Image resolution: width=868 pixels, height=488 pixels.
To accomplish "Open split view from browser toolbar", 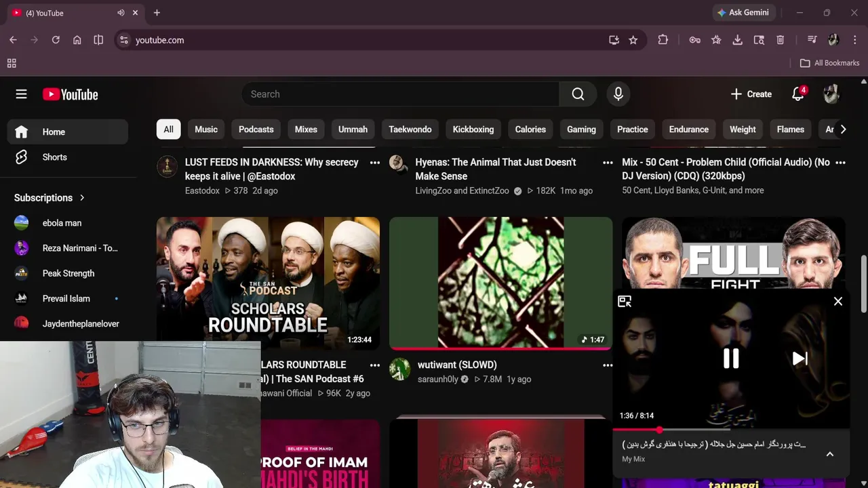I will [98, 40].
